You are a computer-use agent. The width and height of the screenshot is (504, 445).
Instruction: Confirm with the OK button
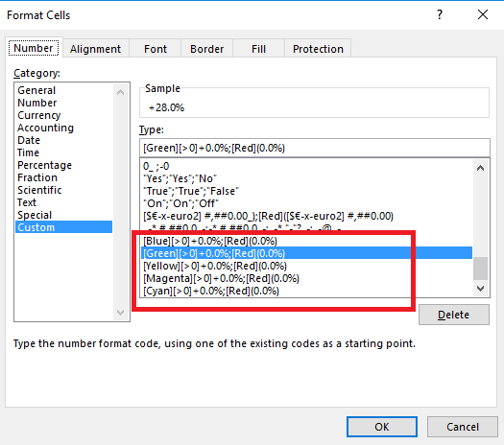pyautogui.click(x=382, y=427)
